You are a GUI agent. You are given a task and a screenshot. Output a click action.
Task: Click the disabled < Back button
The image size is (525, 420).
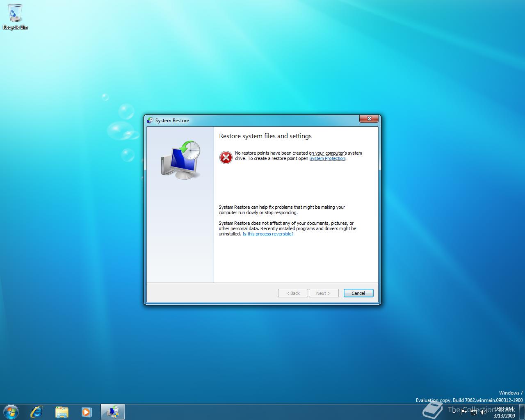point(293,293)
